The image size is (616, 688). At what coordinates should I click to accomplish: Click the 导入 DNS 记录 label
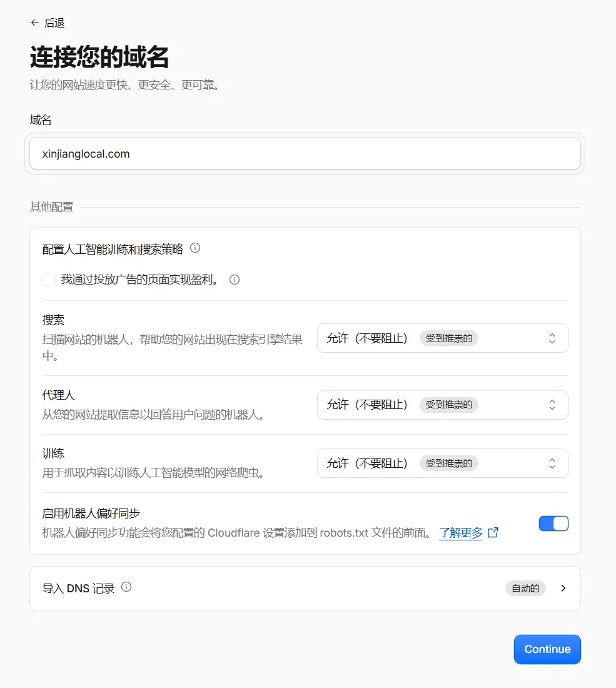78,589
